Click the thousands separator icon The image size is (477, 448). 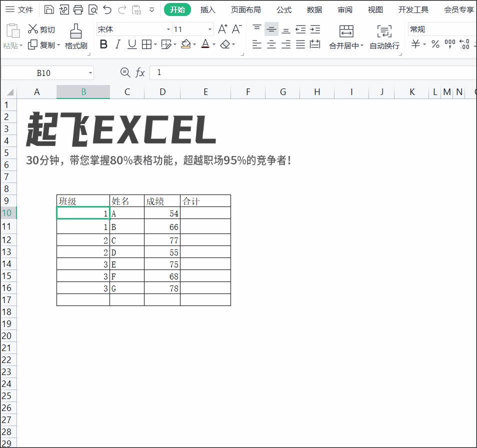450,44
